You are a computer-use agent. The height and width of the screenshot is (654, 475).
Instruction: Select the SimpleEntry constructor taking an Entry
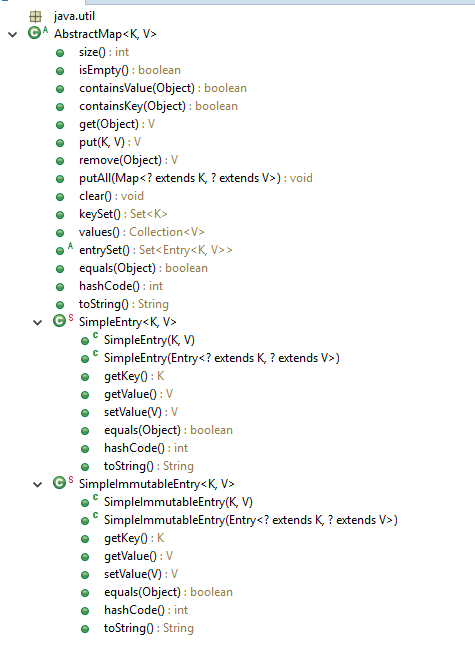click(x=221, y=358)
